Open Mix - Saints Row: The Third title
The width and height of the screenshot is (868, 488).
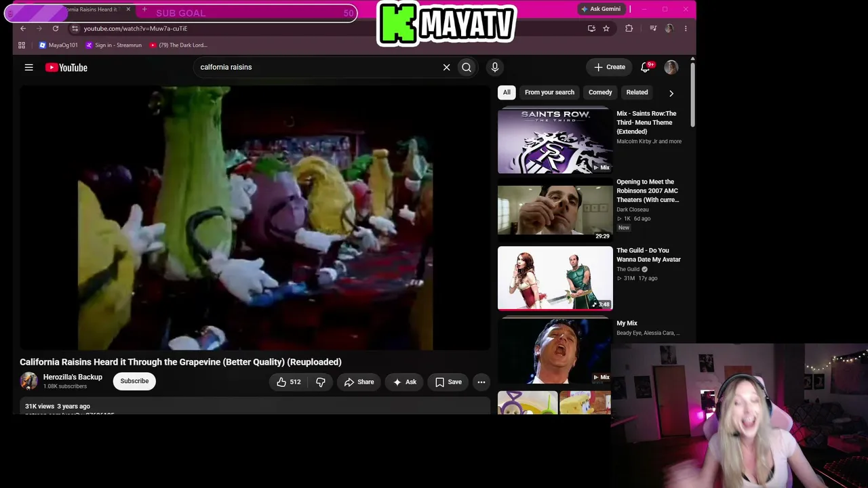coord(646,123)
